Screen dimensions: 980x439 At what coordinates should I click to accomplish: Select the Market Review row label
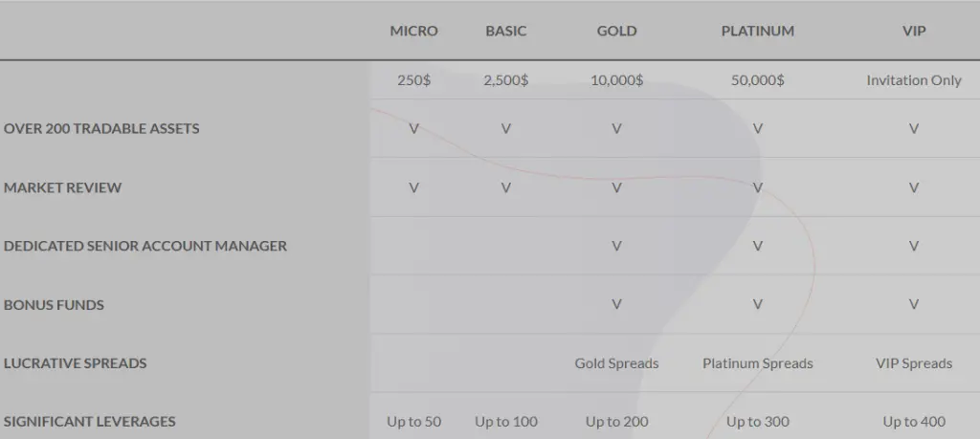[x=62, y=187]
